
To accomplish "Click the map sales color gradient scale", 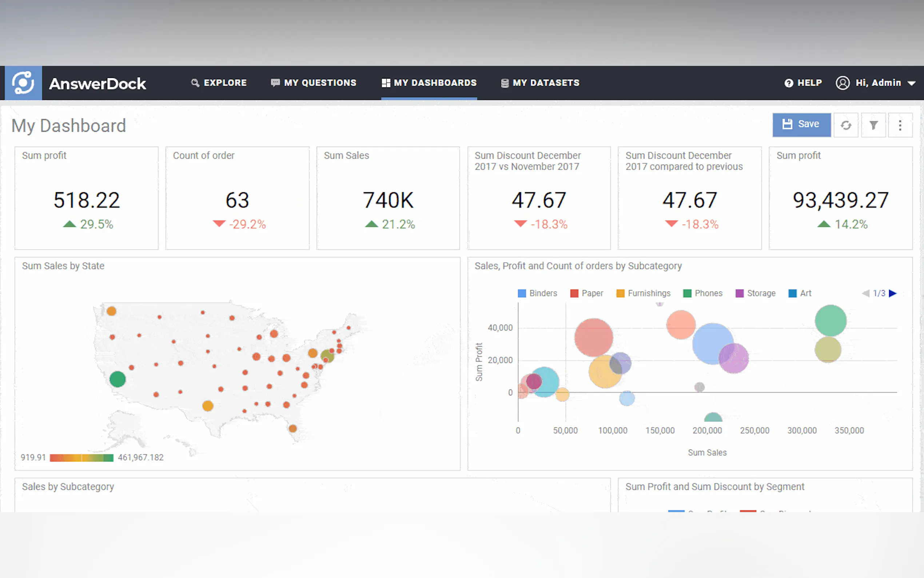I will (x=81, y=458).
